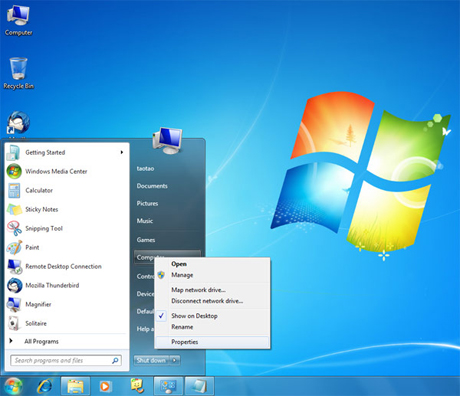Open Remote Desktop Connection icon
This screenshot has width=460, height=396.
(x=14, y=266)
